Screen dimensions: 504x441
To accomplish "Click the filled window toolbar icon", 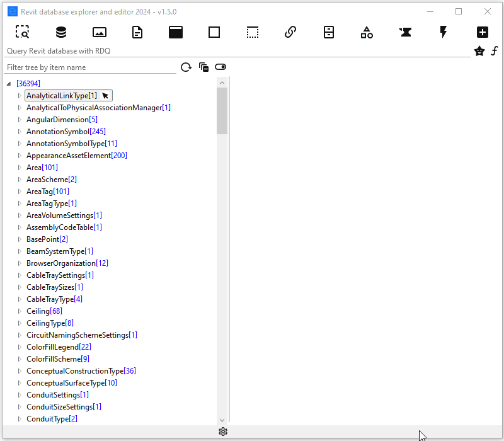I will [x=176, y=32].
